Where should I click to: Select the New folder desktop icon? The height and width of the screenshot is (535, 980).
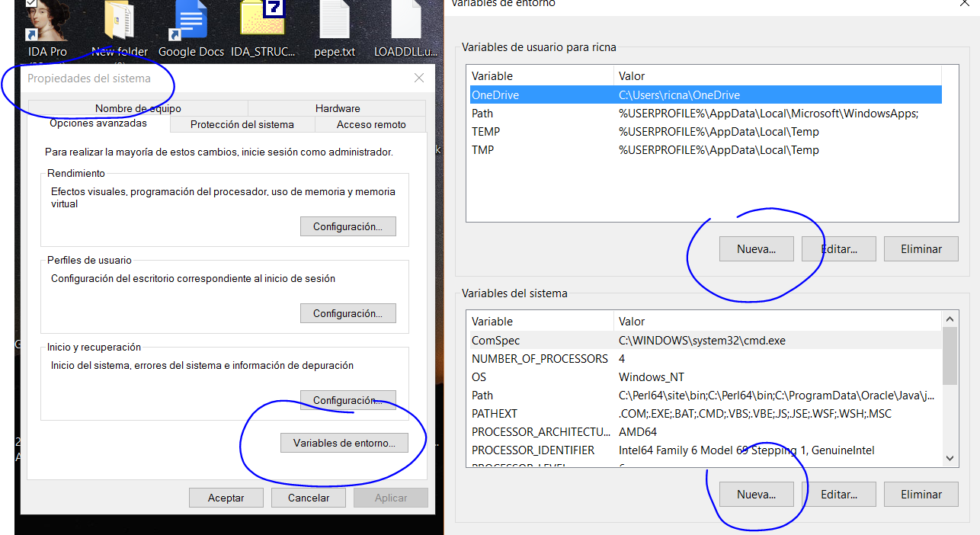120,23
